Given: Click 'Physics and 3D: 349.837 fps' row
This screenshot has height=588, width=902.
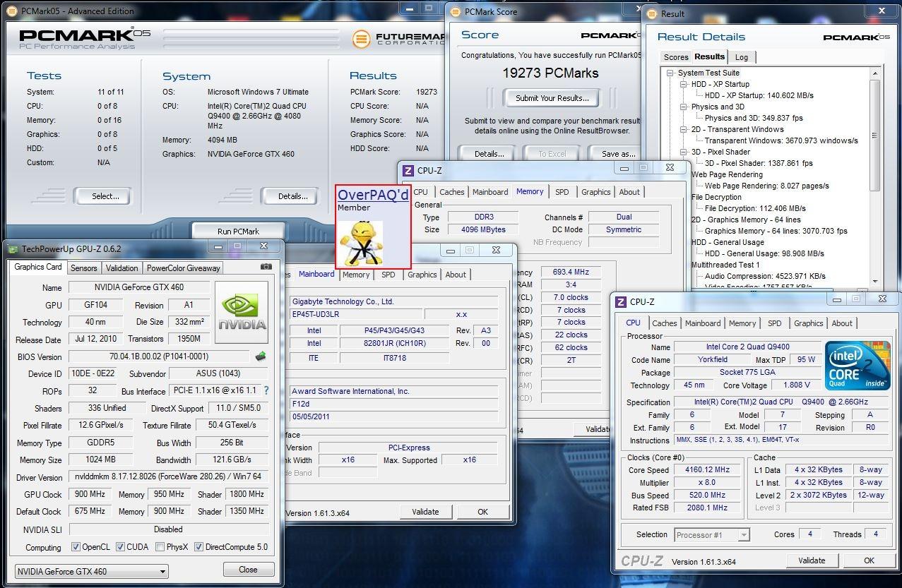Looking at the screenshot, I should pos(754,118).
